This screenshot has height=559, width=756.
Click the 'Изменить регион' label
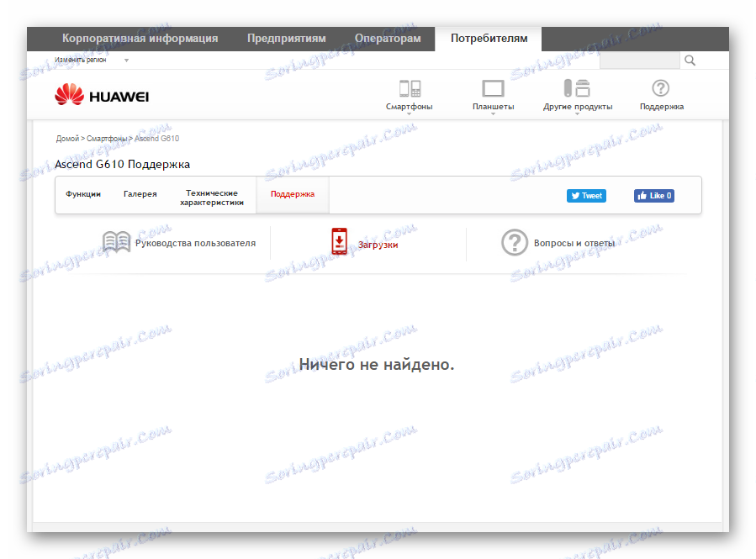tap(80, 61)
